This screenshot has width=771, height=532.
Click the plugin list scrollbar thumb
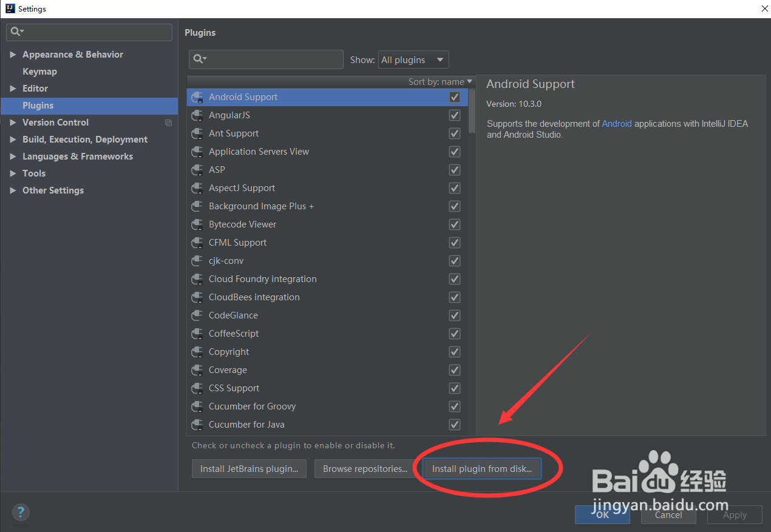click(472, 110)
